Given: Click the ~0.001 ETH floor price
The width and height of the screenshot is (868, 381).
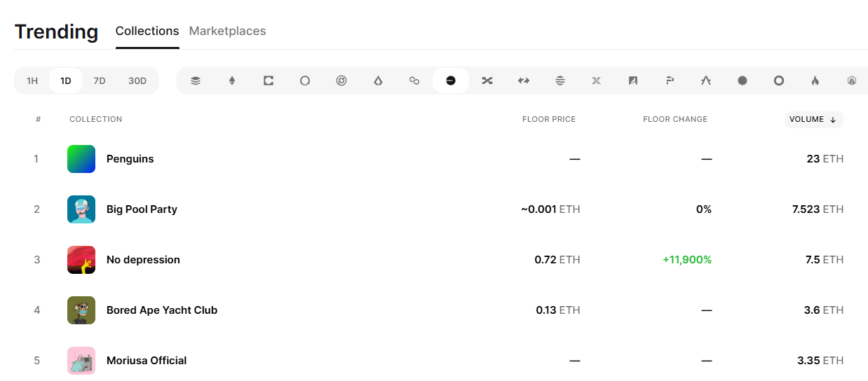Looking at the screenshot, I should pos(550,209).
